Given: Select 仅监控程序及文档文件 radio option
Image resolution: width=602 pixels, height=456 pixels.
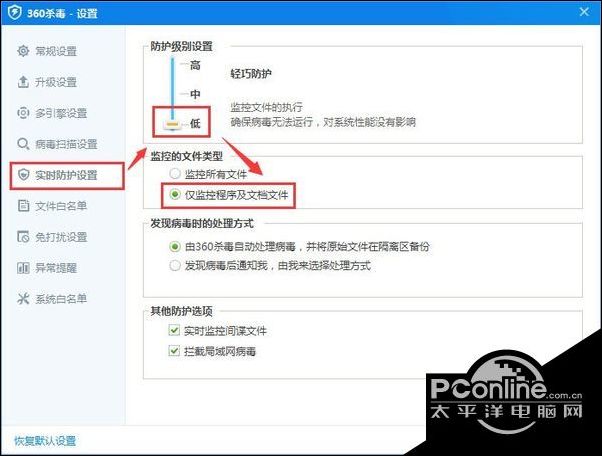Looking at the screenshot, I should [x=175, y=195].
